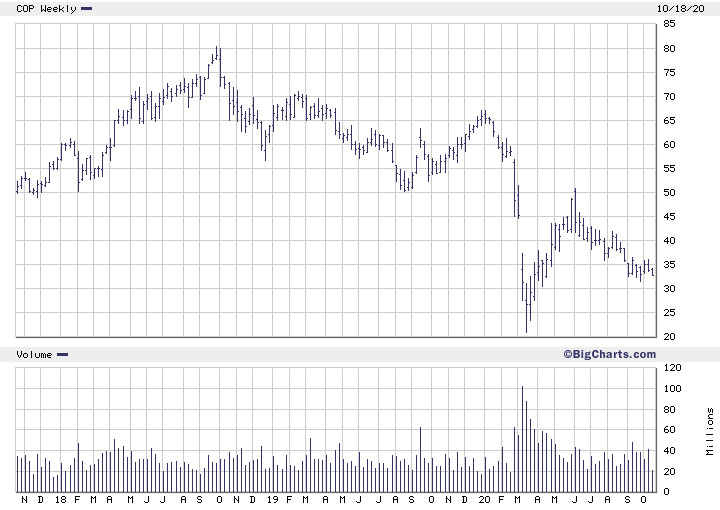
Task: Click the 100 volume axis label
Action: (672, 388)
